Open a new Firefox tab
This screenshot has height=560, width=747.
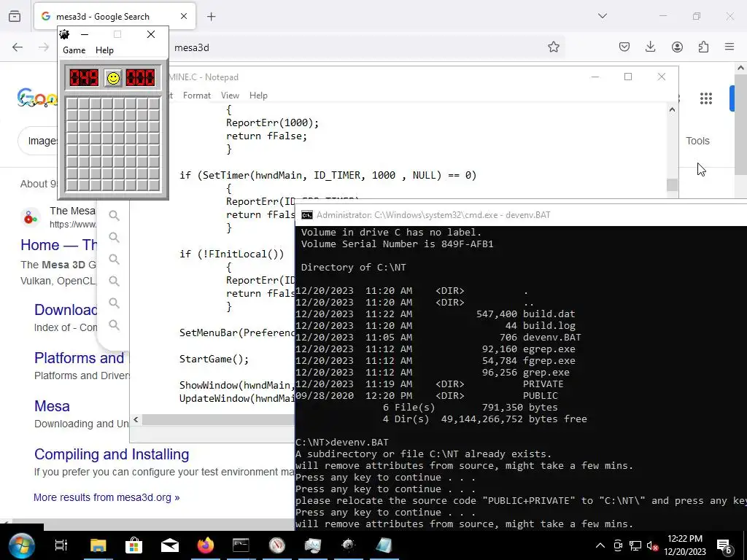[x=211, y=17]
